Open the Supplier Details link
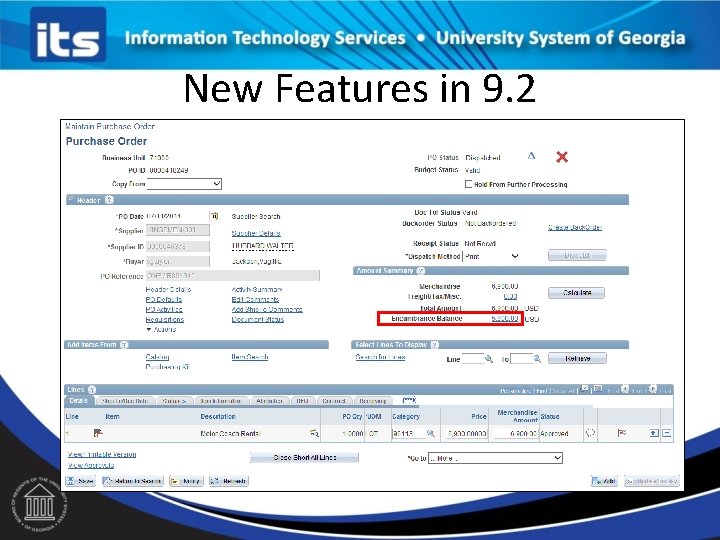 256,233
